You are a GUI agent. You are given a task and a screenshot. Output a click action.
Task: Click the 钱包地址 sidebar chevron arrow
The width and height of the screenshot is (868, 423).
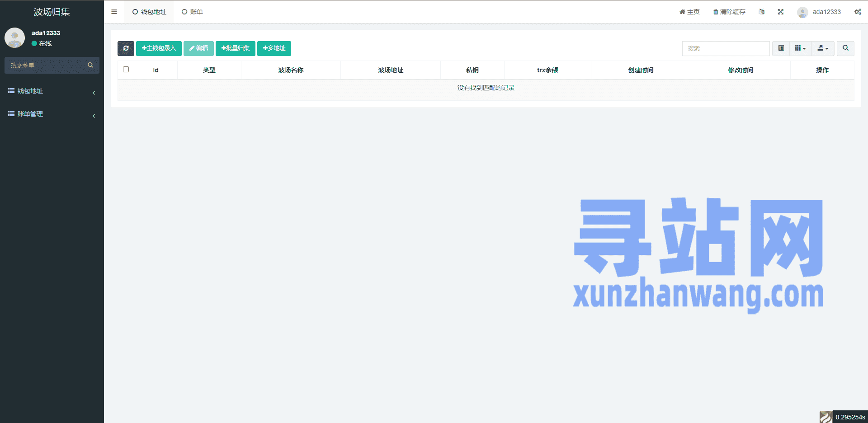(x=94, y=93)
